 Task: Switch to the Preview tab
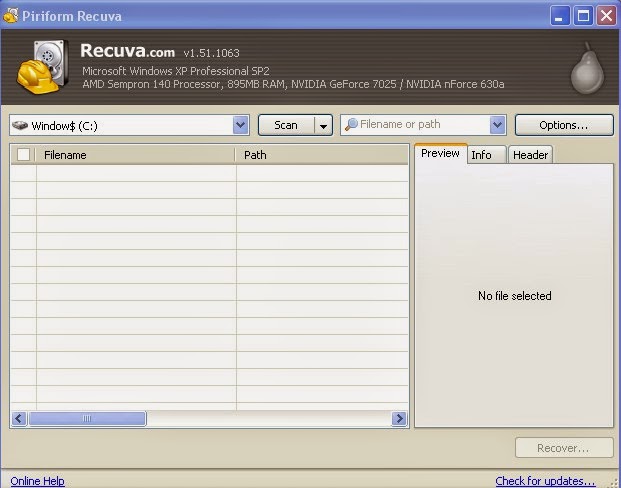click(x=440, y=153)
